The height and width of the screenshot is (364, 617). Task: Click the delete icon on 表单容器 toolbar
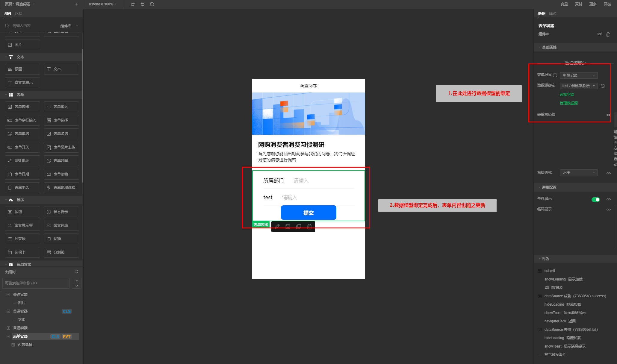click(310, 226)
